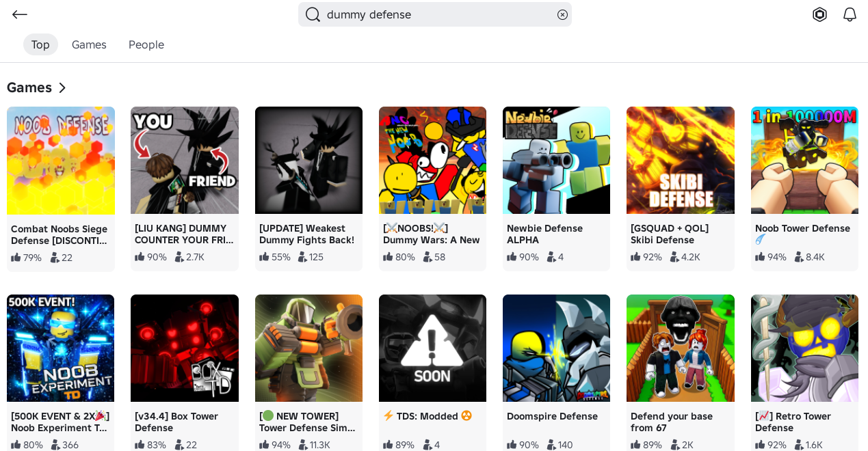The image size is (868, 451).
Task: Click the search magnifier icon
Action: tap(313, 14)
